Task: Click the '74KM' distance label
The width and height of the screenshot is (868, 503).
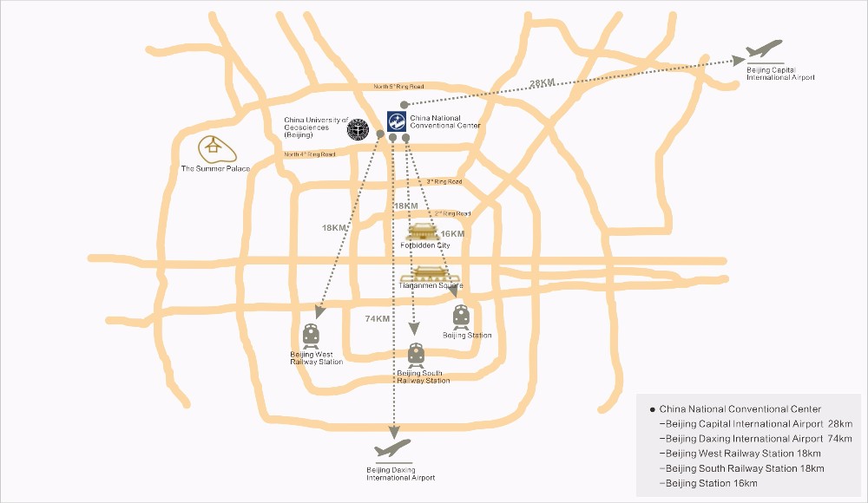Action: (x=377, y=319)
